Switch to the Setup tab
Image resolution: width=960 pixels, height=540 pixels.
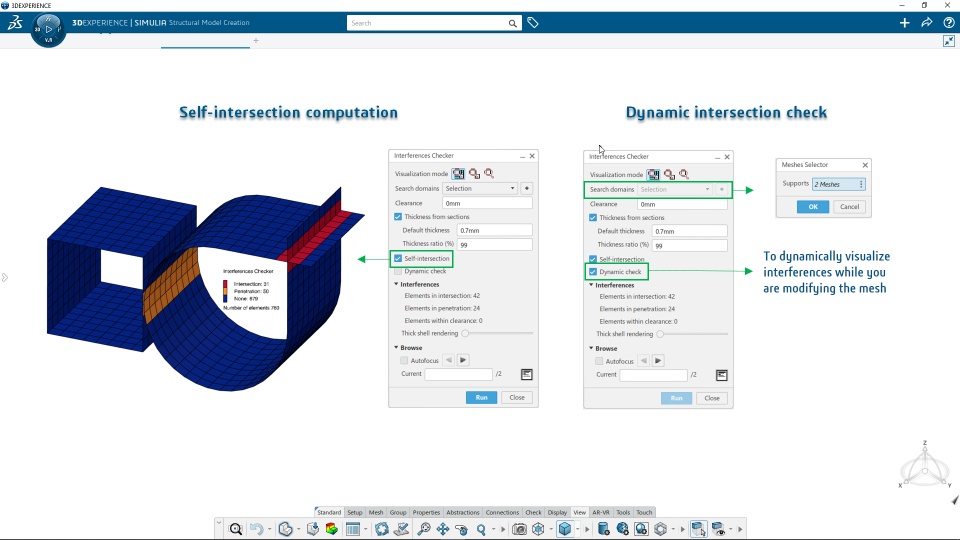354,512
